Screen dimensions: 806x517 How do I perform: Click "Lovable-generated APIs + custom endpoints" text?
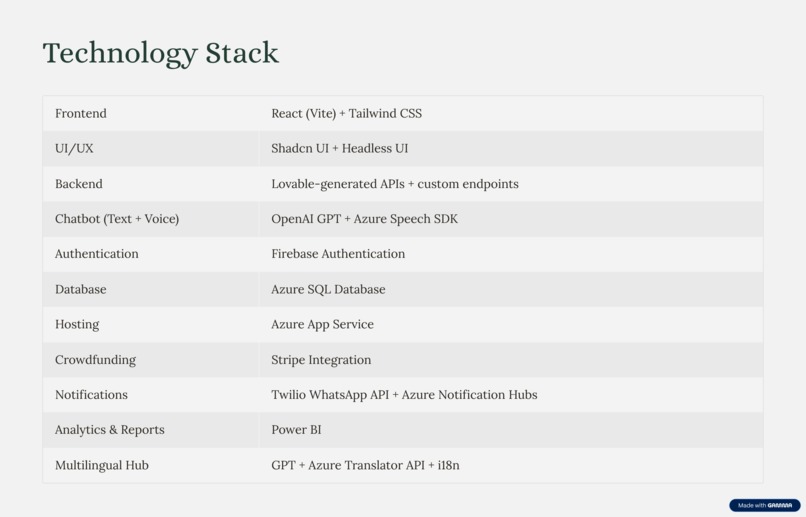pos(394,184)
